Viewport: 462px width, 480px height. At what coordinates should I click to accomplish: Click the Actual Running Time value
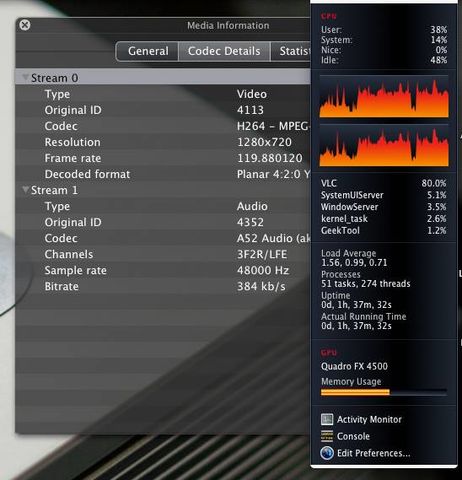point(356,326)
